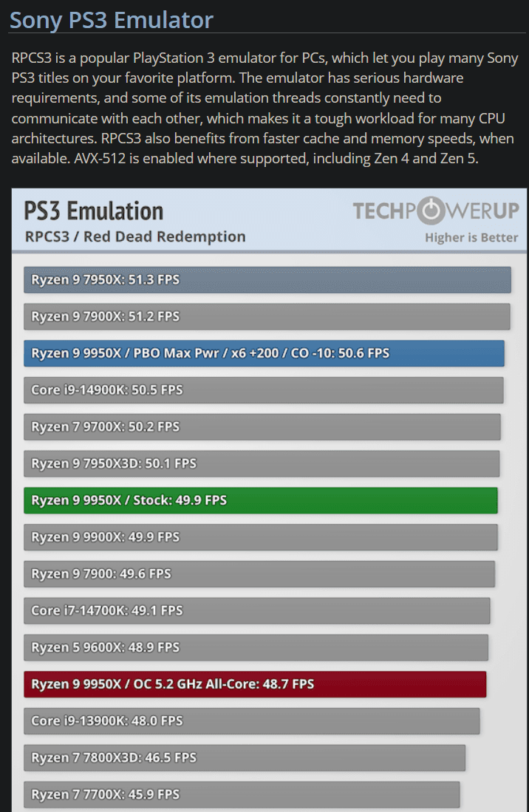Select the Ryzen 9 9900X 49.9 FPS bar
Viewport: 529px width, 812px height.
[260, 537]
